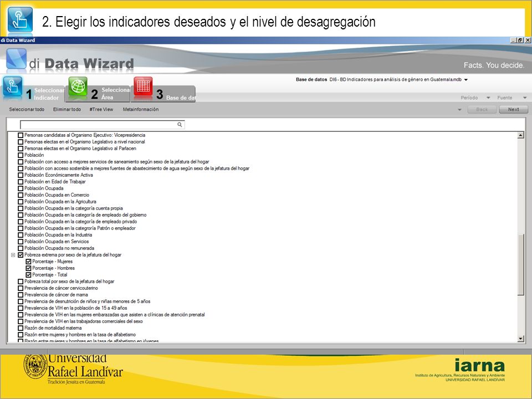Image resolution: width=532 pixels, height=399 pixels.
Task: Check the Población checkbox
Action: click(21, 155)
